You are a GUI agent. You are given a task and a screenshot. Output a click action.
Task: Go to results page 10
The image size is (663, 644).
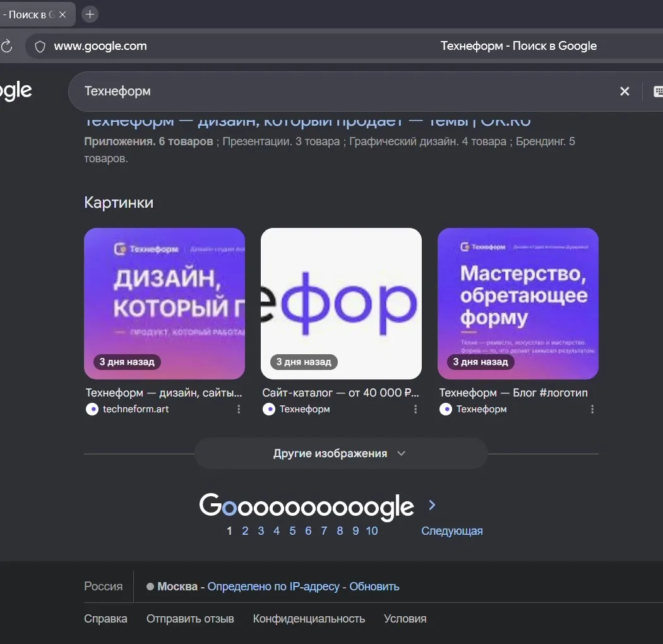[x=372, y=531]
